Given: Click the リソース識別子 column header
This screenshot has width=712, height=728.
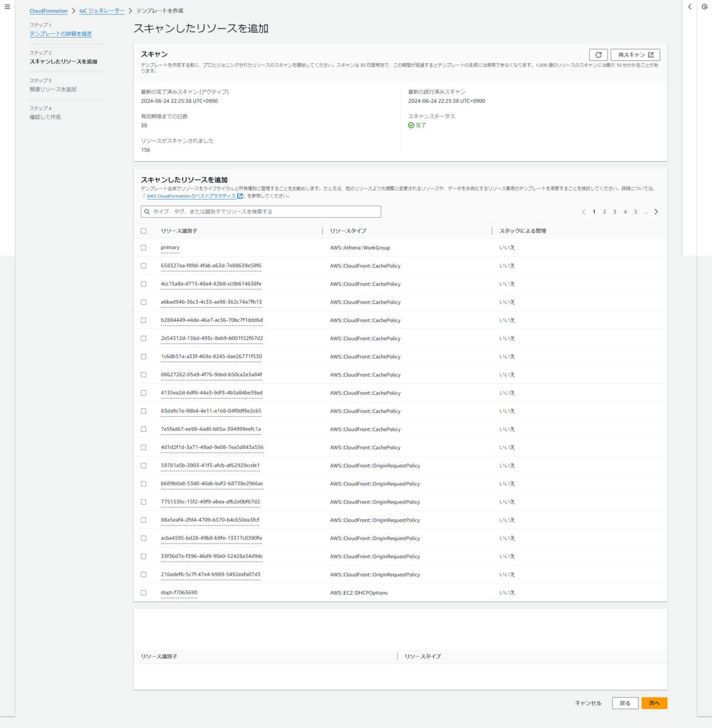Looking at the screenshot, I should (179, 231).
